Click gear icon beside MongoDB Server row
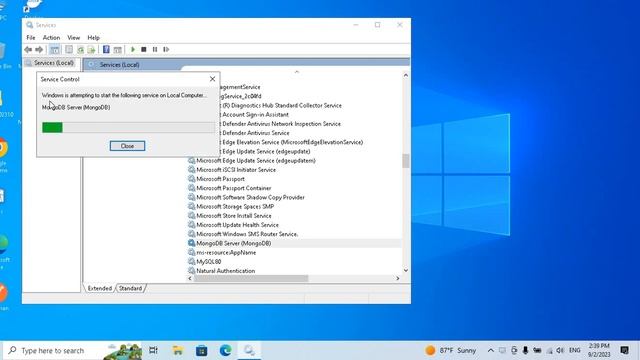The image size is (640, 360). (191, 243)
